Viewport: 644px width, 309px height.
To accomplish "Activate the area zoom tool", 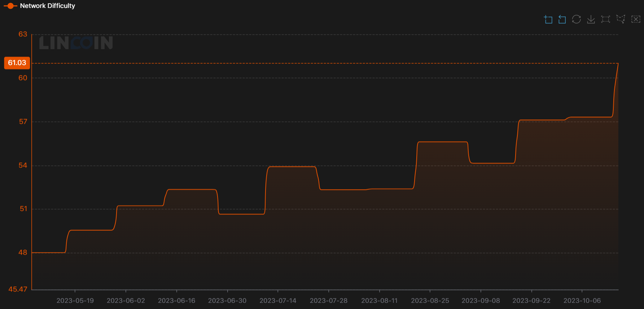I will [x=548, y=19].
